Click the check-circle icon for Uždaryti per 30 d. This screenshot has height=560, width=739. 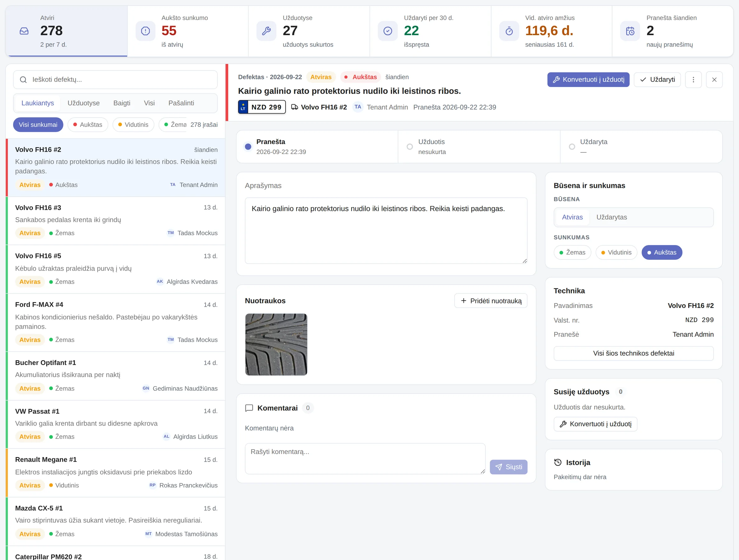[388, 31]
